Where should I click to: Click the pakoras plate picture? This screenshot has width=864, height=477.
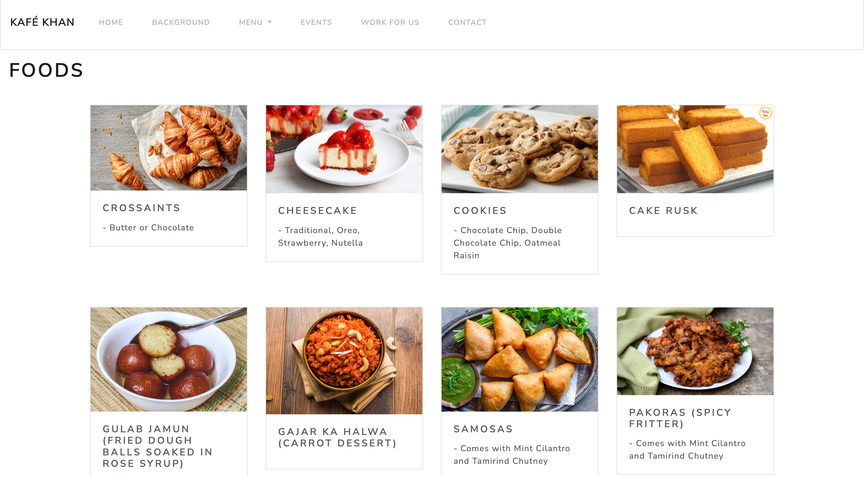pos(695,351)
